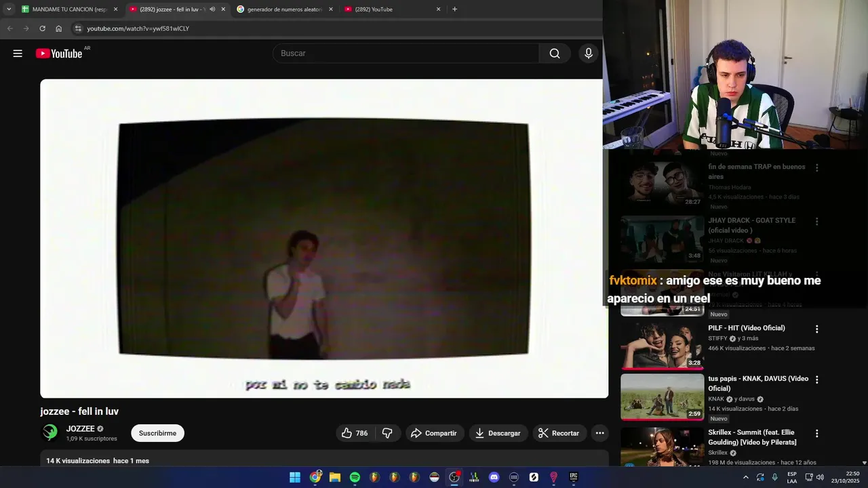Open fin de semana TRAP video thumbnail
The width and height of the screenshot is (868, 488).
(x=663, y=184)
